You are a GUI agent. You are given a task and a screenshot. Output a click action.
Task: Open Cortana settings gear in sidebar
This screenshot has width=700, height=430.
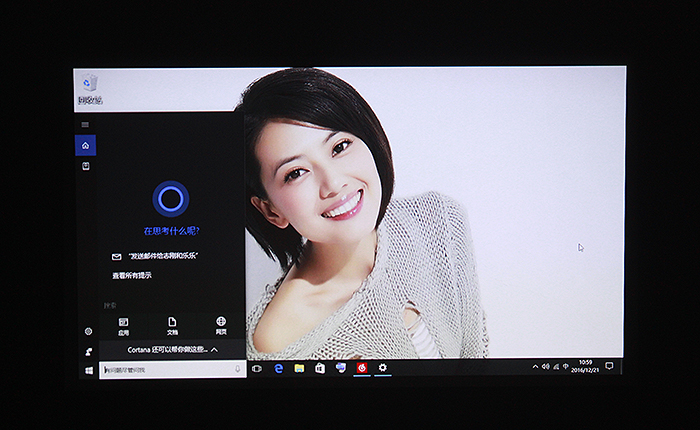88,331
